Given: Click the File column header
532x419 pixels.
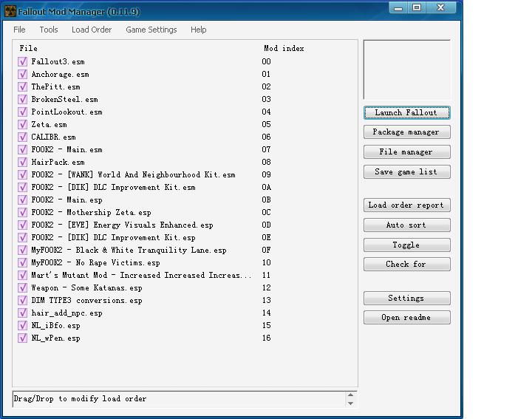Looking at the screenshot, I should (29, 48).
